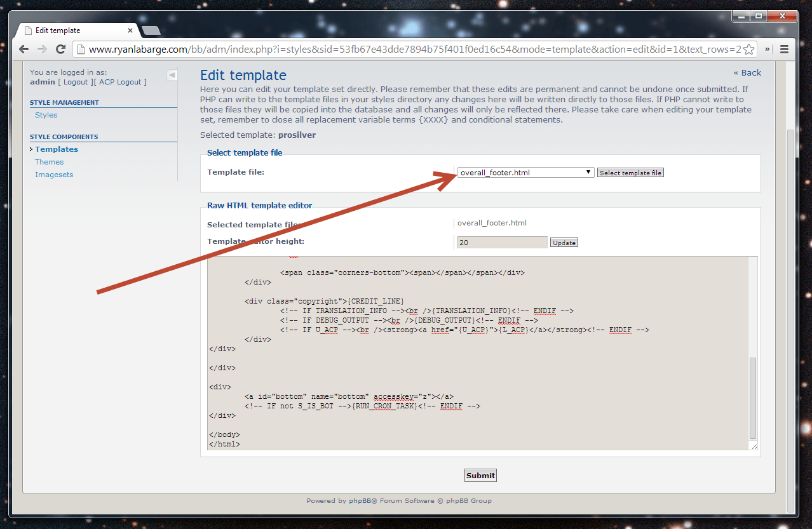
Task: Bookmark the page with the star icon
Action: pos(748,50)
